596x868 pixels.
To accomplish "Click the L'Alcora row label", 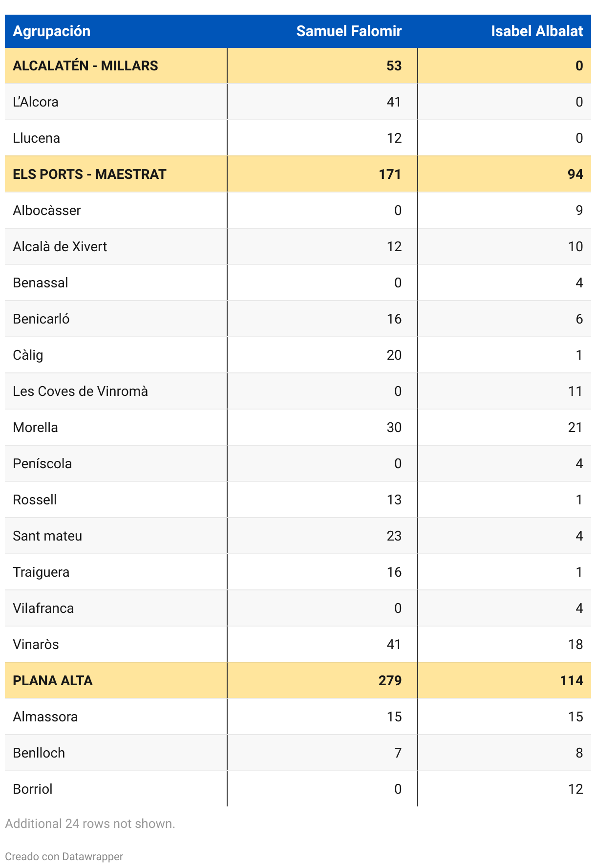I will point(36,102).
